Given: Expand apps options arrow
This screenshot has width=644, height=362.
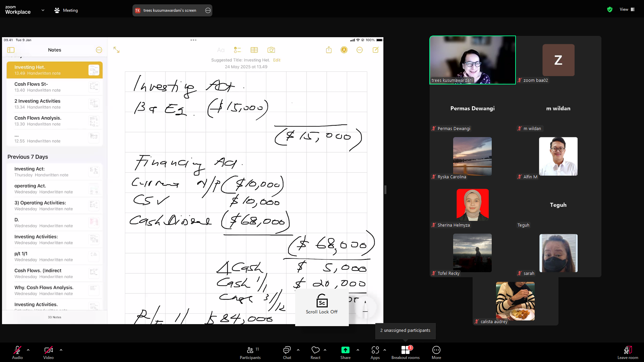Looking at the screenshot, I should [385, 350].
